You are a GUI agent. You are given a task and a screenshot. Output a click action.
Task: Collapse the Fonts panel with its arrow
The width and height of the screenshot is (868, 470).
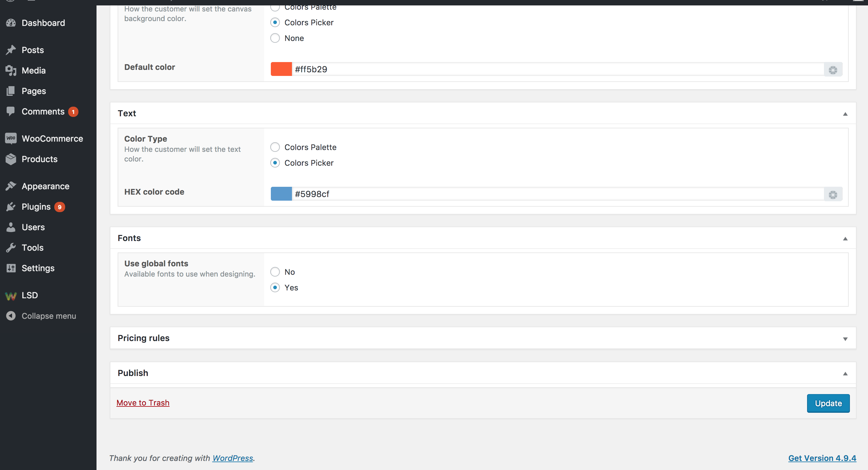[x=845, y=239]
